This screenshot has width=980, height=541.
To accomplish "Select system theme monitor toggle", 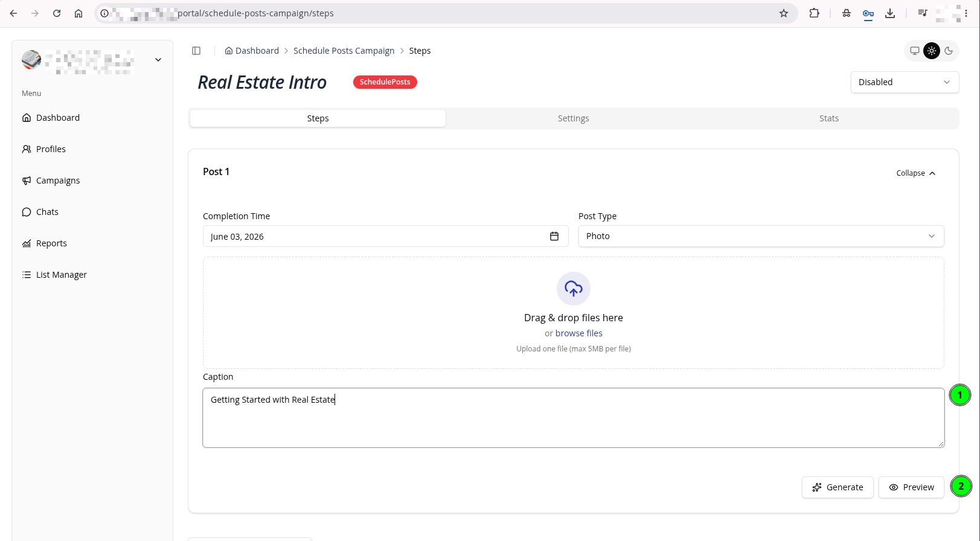I will click(915, 51).
